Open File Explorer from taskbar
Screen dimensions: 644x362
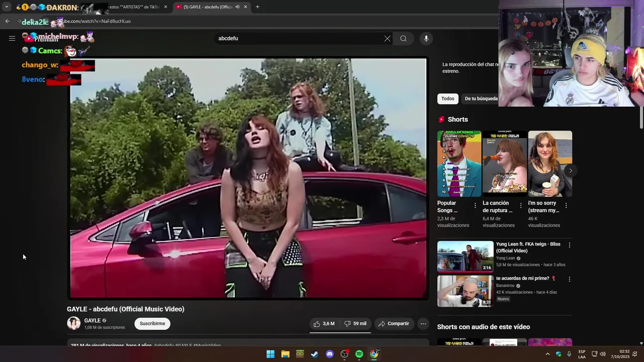click(x=285, y=354)
